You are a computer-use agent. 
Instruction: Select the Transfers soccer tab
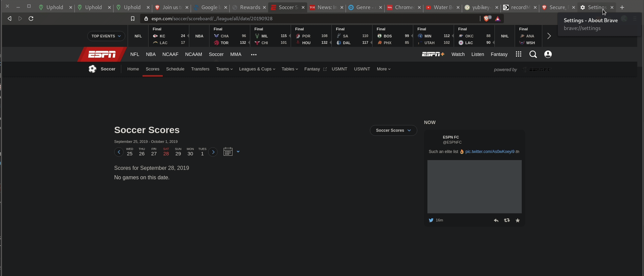tap(200, 69)
